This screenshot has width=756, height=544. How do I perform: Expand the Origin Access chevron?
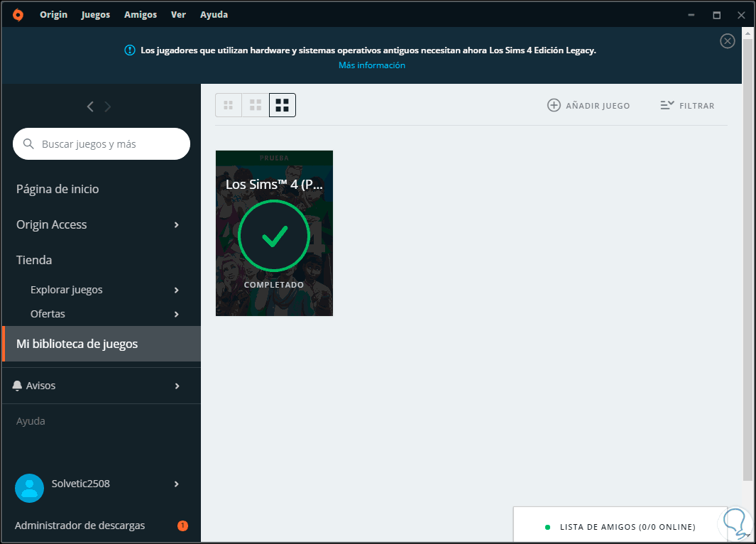(x=177, y=224)
